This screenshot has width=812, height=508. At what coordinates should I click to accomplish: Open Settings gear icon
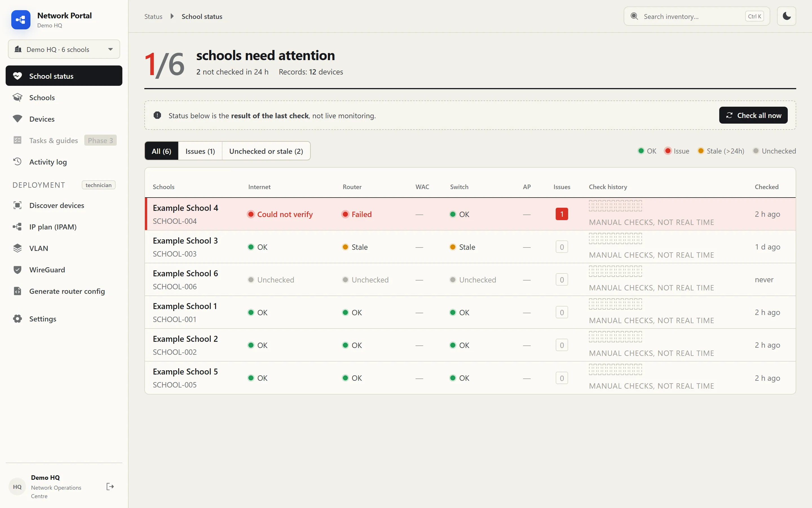tap(17, 319)
